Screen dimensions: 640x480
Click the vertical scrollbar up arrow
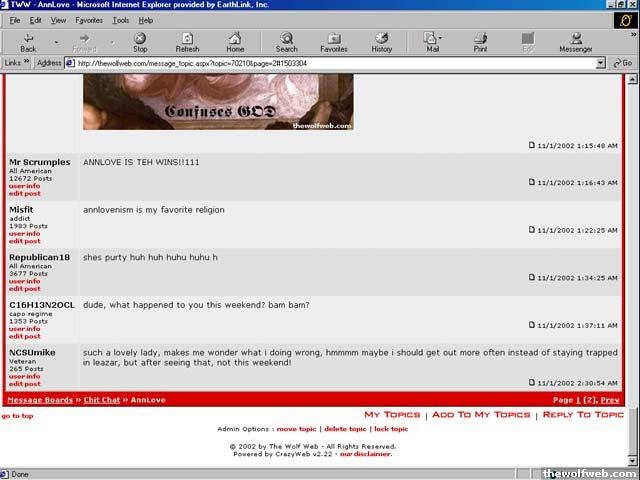coord(631,78)
